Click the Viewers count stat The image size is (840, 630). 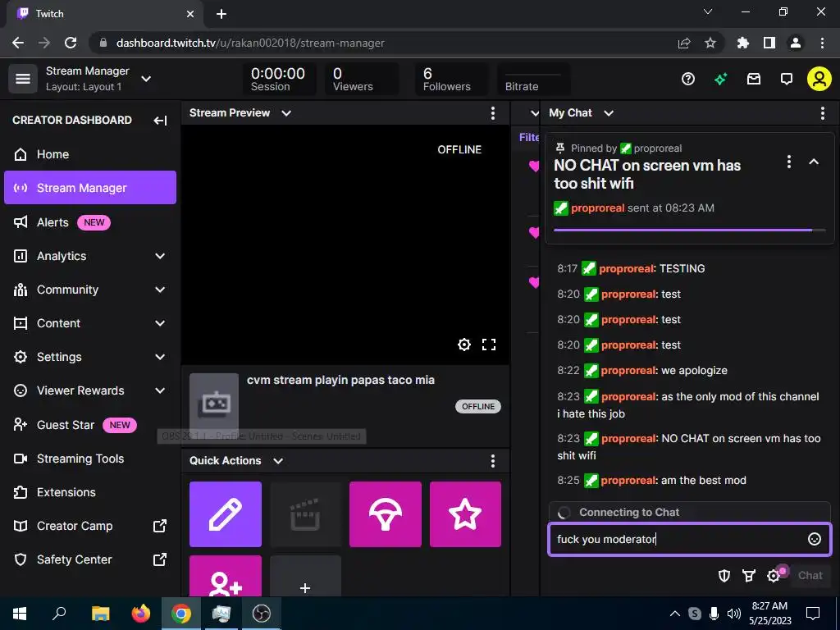coord(362,79)
